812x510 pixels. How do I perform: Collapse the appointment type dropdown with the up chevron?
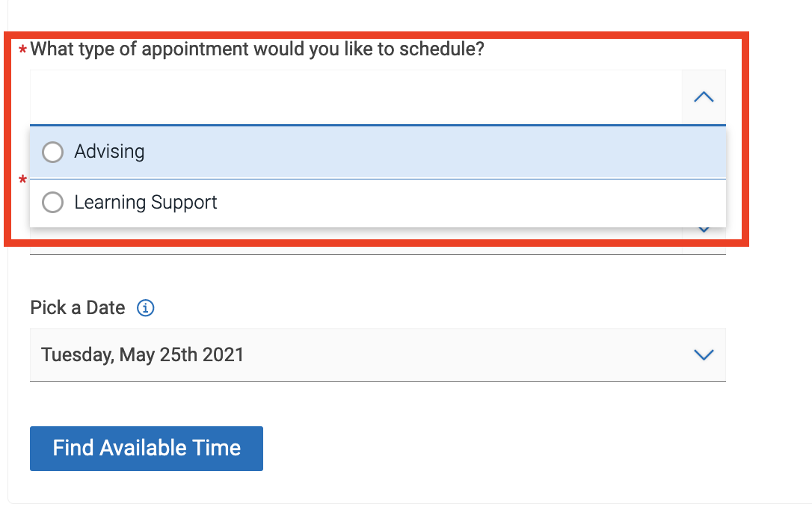pos(704,97)
